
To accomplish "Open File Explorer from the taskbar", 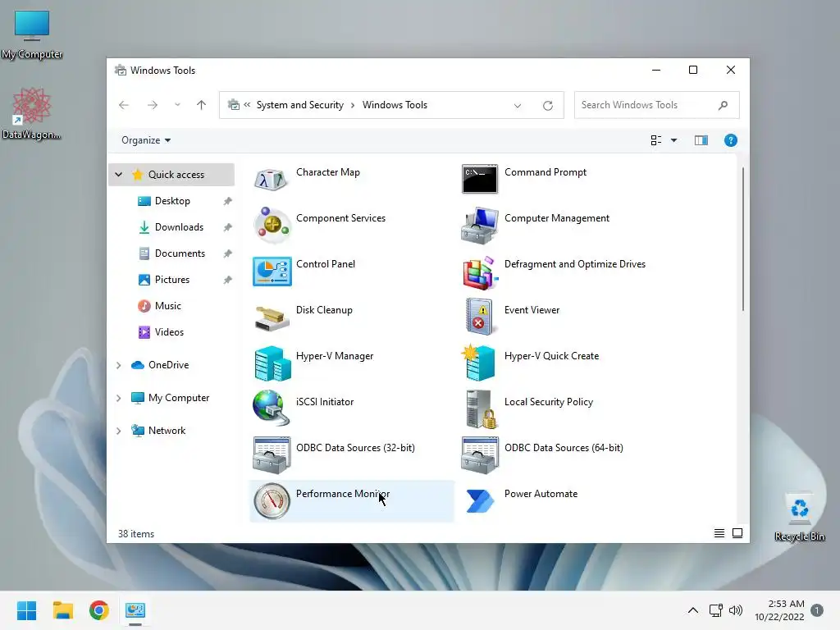I will pyautogui.click(x=62, y=610).
